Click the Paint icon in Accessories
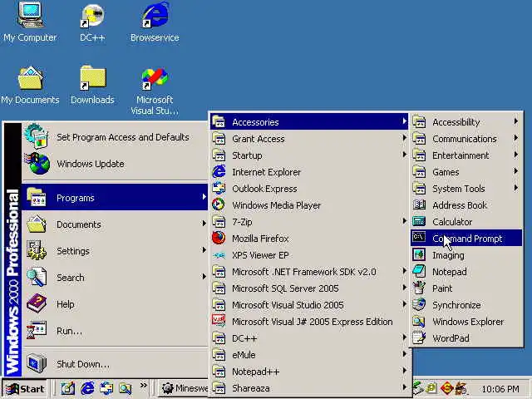 click(419, 288)
